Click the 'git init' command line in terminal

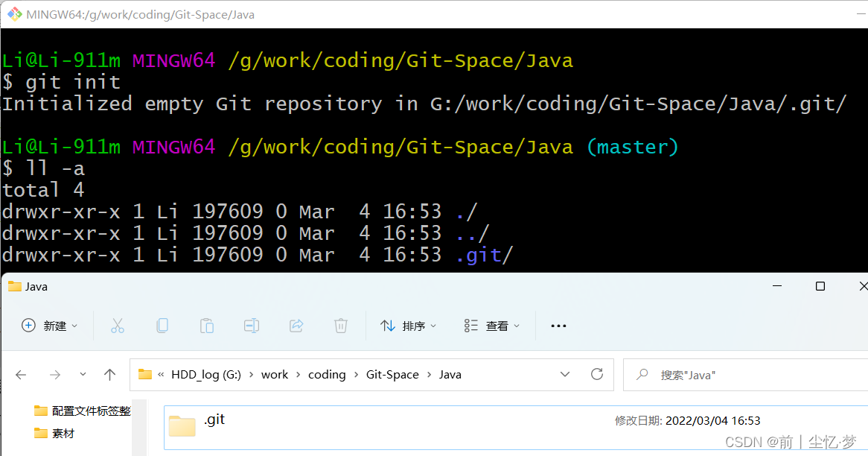tap(62, 82)
